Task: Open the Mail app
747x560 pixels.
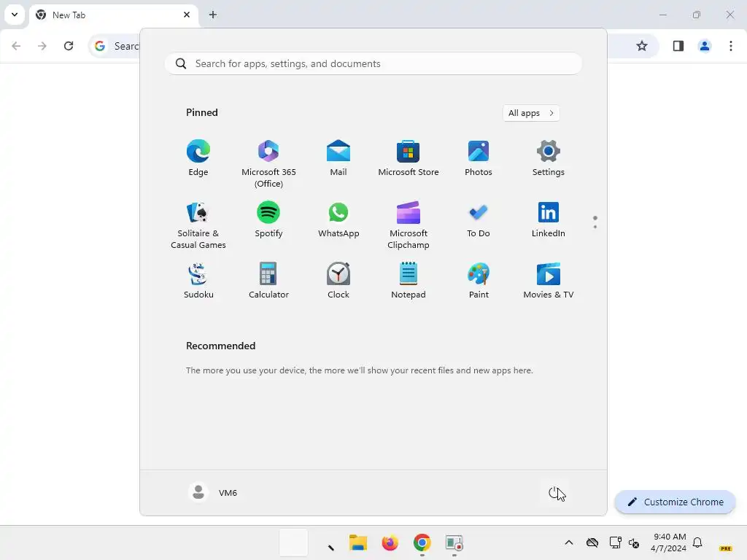Action: (338, 158)
